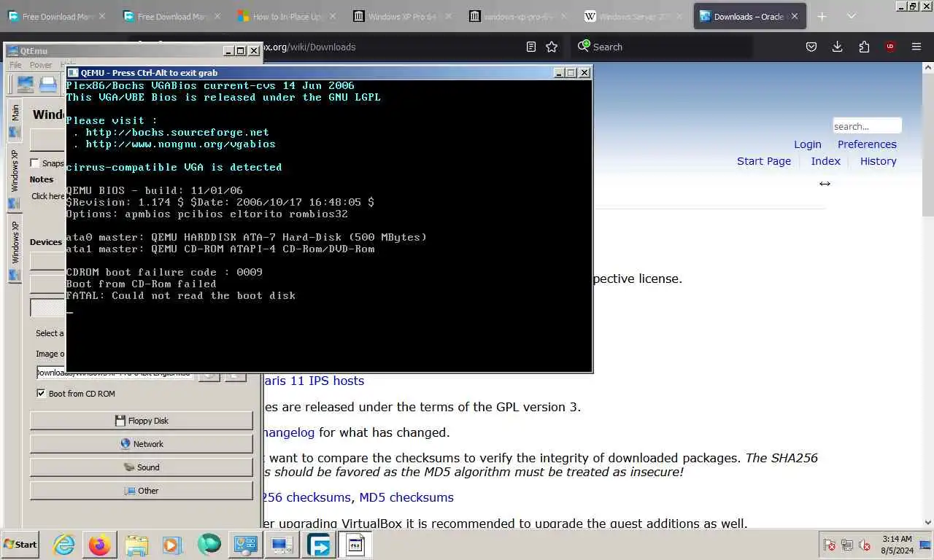The width and height of the screenshot is (934, 560).
Task: Click the Firefox Search box
Action: coord(662,47)
